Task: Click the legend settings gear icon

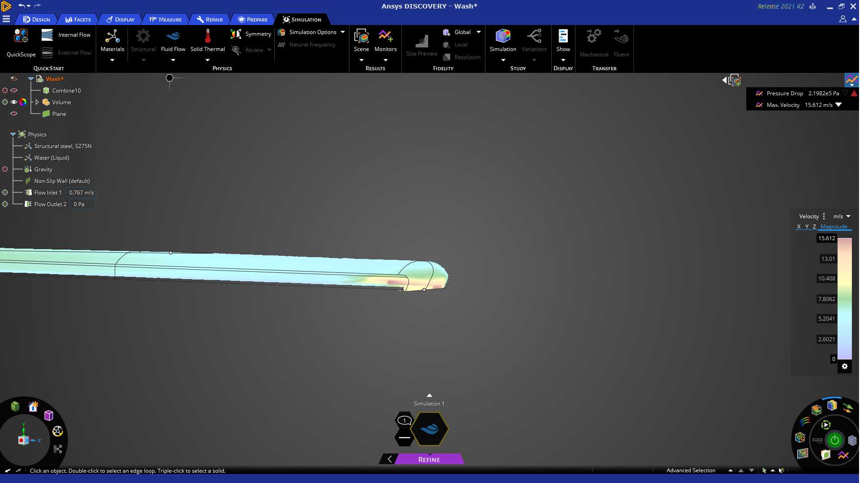Action: pos(845,367)
